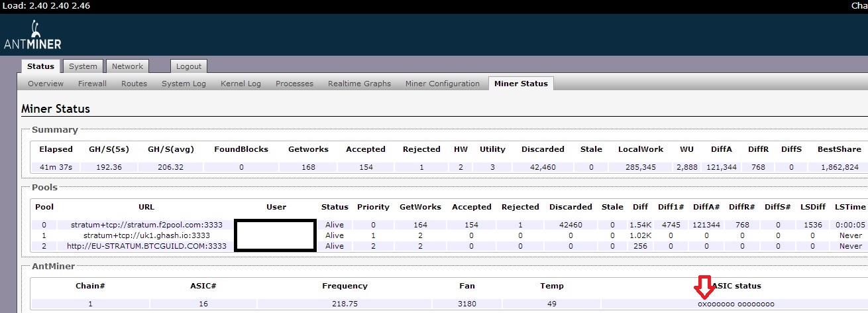Click the LocalWork value 285,345

point(640,167)
